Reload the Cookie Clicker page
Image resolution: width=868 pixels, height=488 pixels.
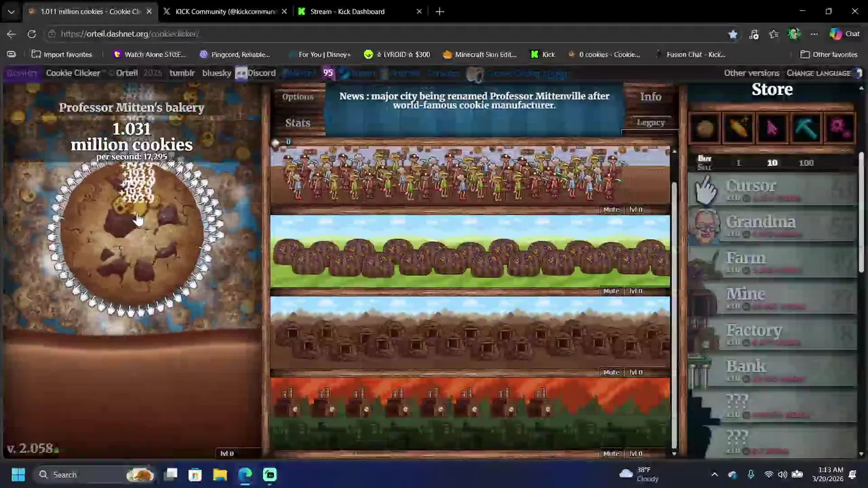32,34
